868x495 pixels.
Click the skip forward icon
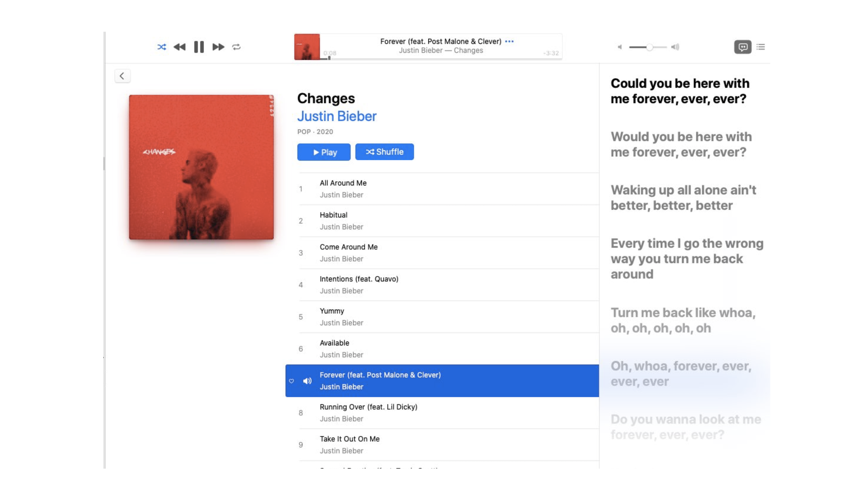pyautogui.click(x=218, y=47)
